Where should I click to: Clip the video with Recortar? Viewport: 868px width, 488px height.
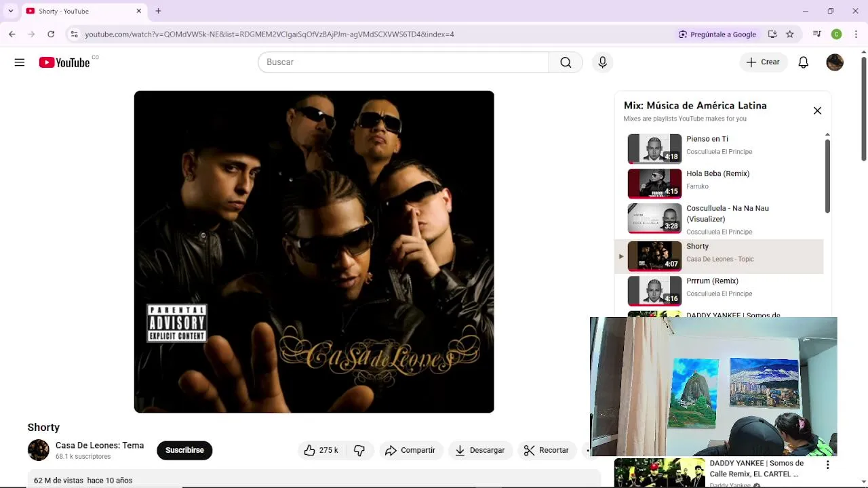(x=547, y=450)
